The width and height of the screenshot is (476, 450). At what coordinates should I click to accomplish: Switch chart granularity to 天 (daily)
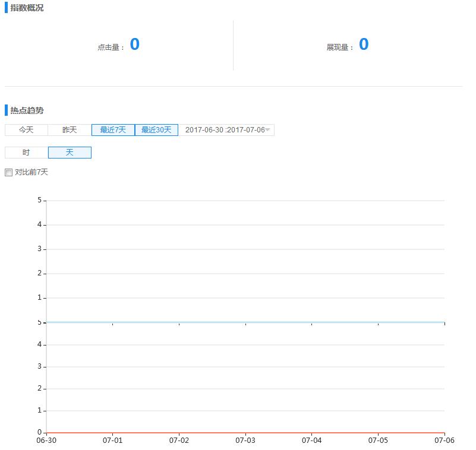click(x=70, y=153)
